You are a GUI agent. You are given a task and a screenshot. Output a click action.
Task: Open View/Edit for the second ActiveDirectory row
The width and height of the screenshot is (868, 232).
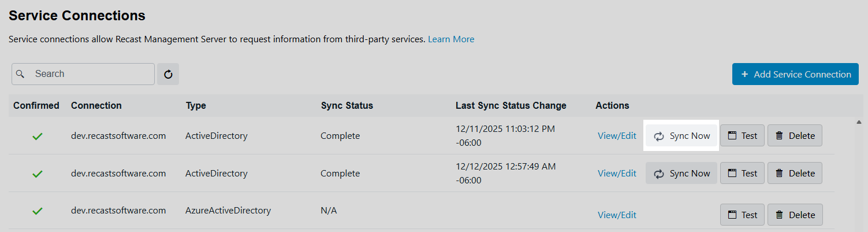(x=617, y=173)
